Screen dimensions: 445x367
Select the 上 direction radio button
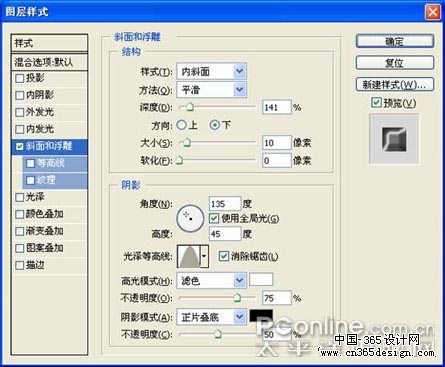(182, 125)
